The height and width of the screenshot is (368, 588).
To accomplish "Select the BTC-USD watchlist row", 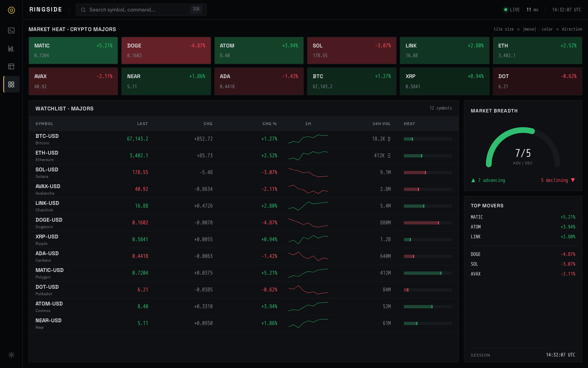I will (x=244, y=139).
